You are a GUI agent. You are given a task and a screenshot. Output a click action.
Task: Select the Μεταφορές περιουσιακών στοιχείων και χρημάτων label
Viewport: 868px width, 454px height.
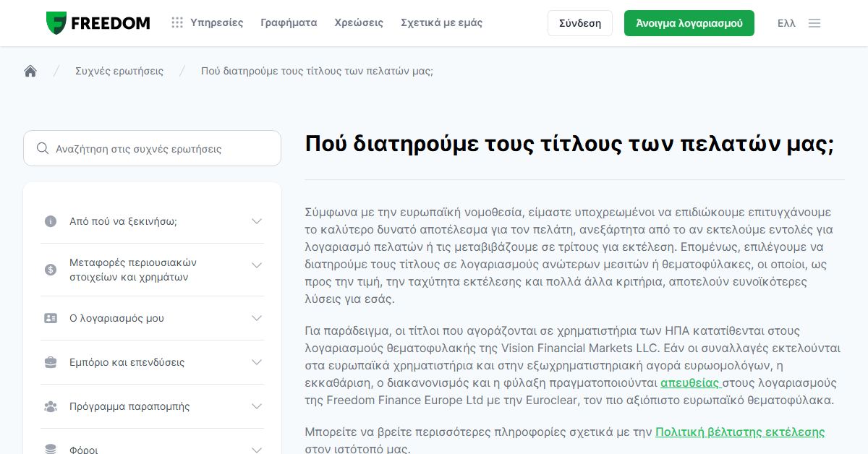tap(133, 270)
